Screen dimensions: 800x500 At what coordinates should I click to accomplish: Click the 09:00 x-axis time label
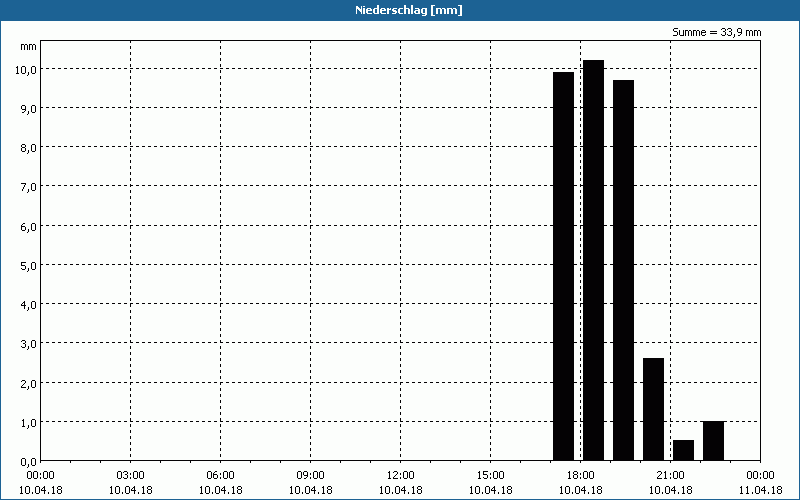point(311,476)
